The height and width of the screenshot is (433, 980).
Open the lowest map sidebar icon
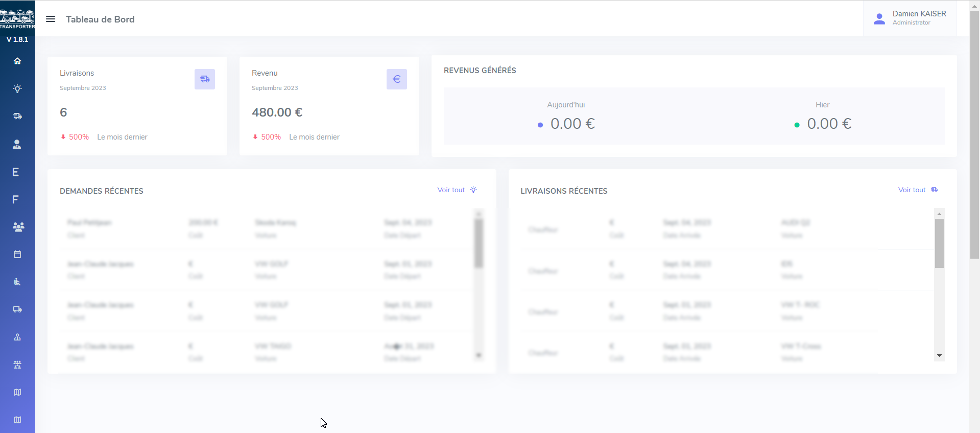click(x=17, y=420)
